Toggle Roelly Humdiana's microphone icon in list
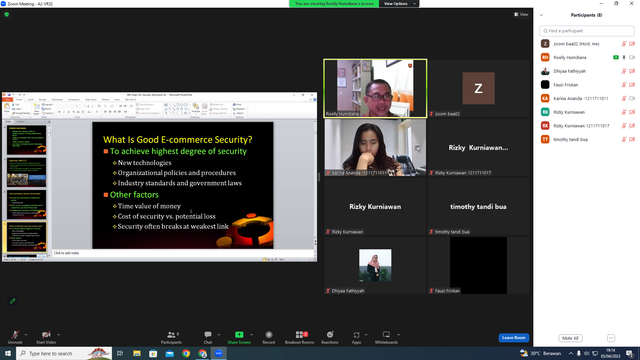Image resolution: width=640 pixels, height=360 pixels. point(624,58)
